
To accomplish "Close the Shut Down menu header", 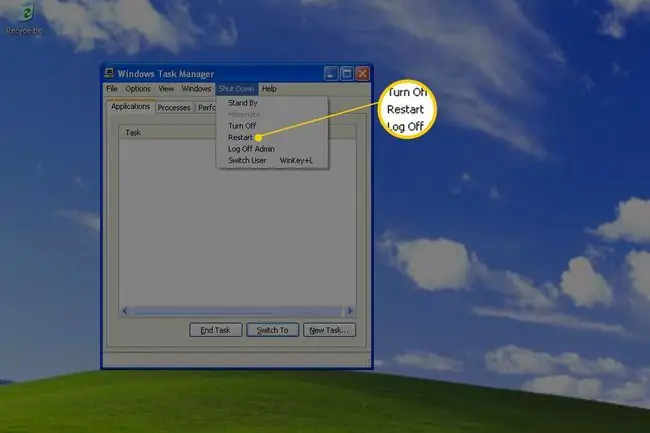I will coord(236,89).
